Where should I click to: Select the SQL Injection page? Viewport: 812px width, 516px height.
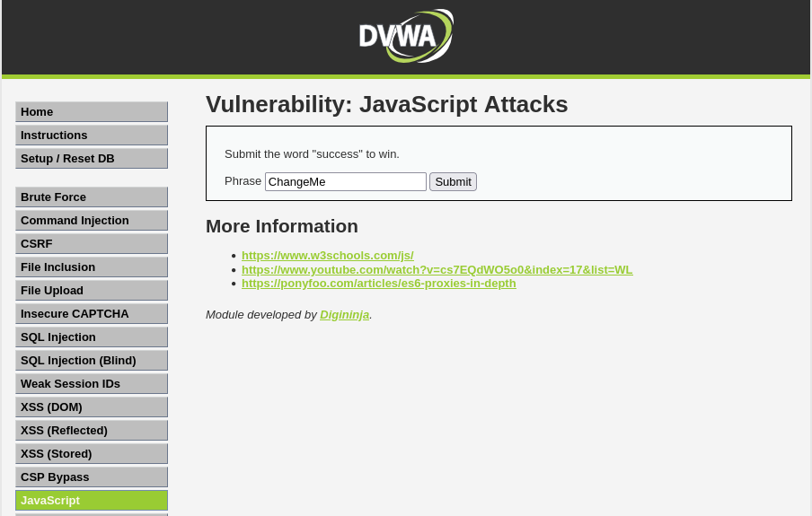(x=91, y=337)
